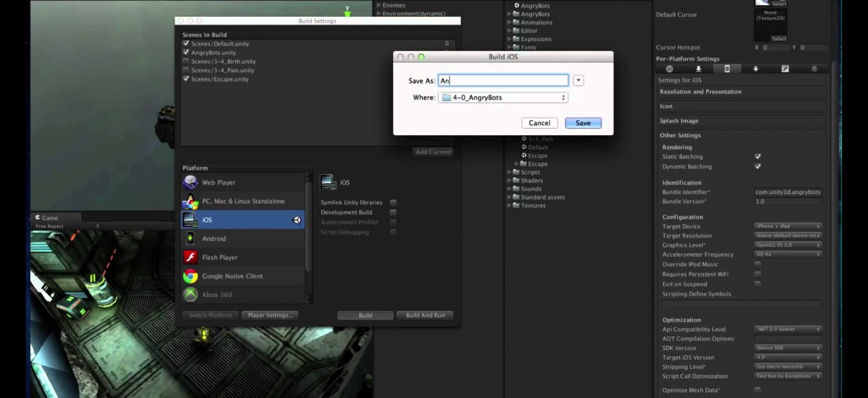Open the Flash per-platform settings icon
This screenshot has height=398, width=868.
pyautogui.click(x=785, y=69)
